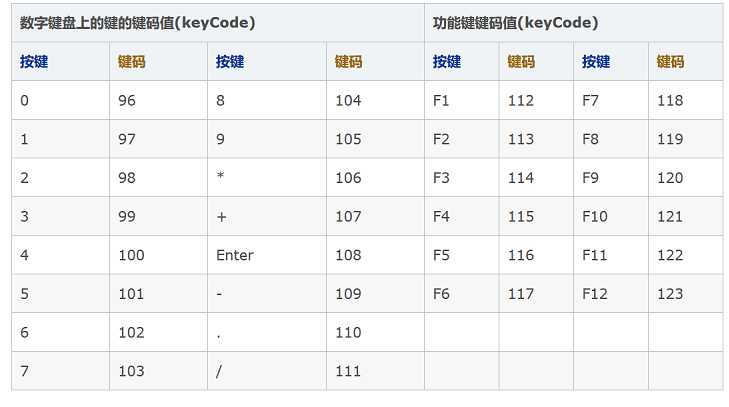Select the Enter key cell
Viewport: 729px width, 407px height.
pyautogui.click(x=235, y=255)
